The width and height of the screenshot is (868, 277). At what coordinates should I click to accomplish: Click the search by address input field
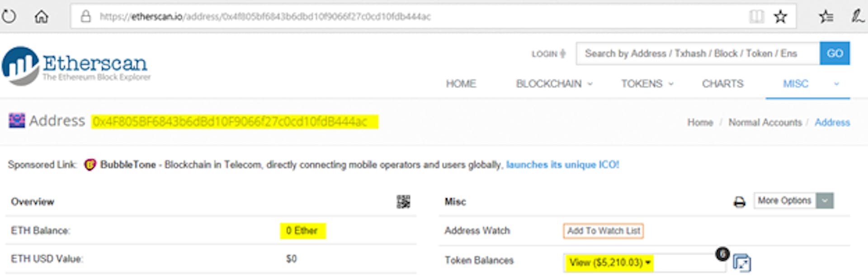click(x=698, y=53)
